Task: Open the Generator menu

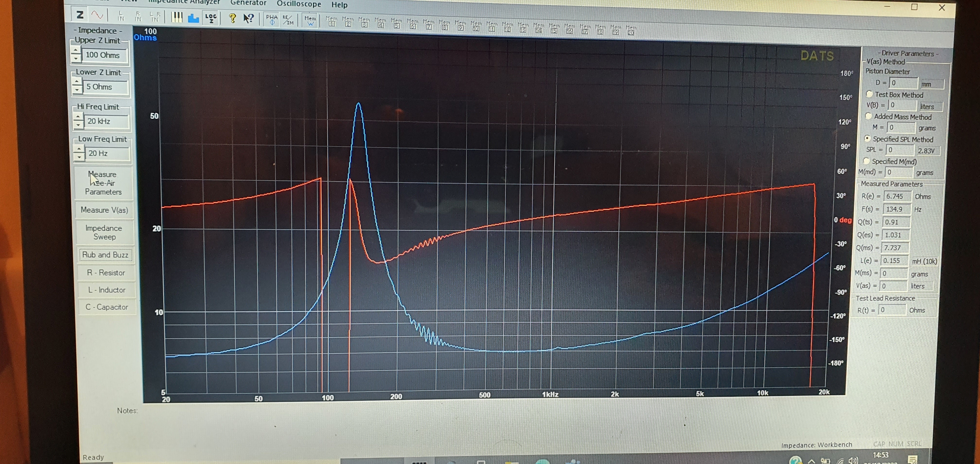Action: [x=248, y=3]
